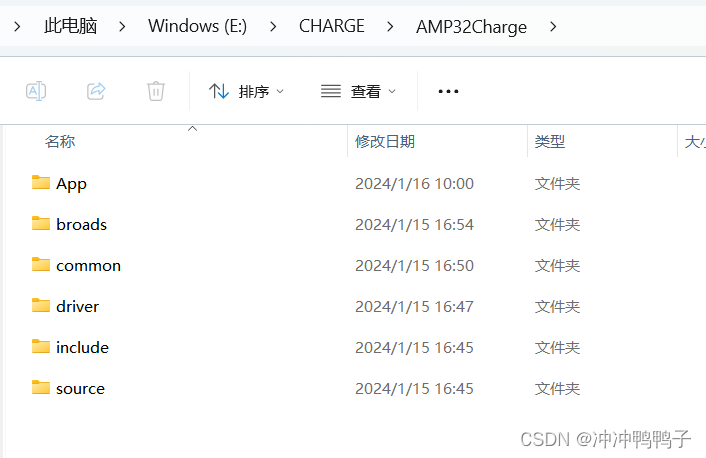Screen dimensions: 706x458
Task: Click date 2024/1/15 16:50
Action: click(414, 266)
